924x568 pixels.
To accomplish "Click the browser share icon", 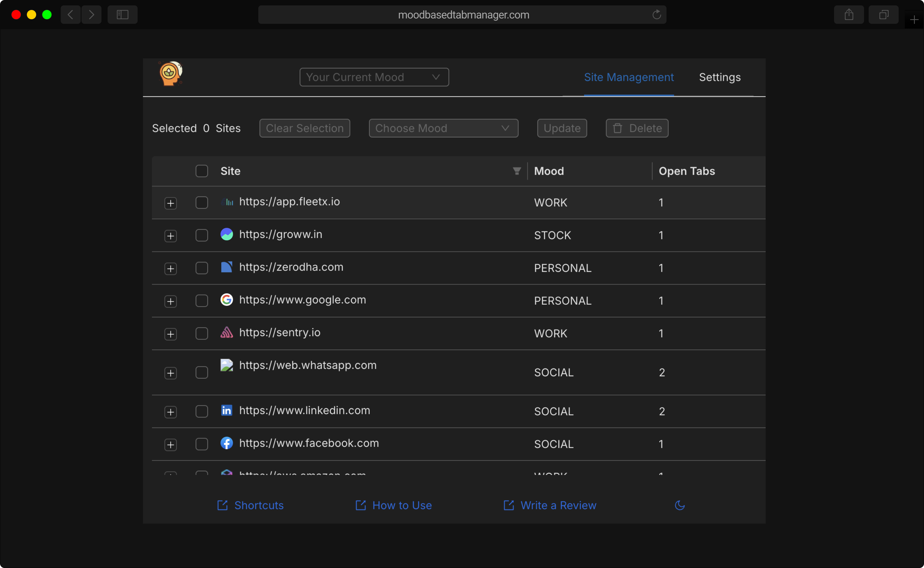I will click(x=849, y=15).
